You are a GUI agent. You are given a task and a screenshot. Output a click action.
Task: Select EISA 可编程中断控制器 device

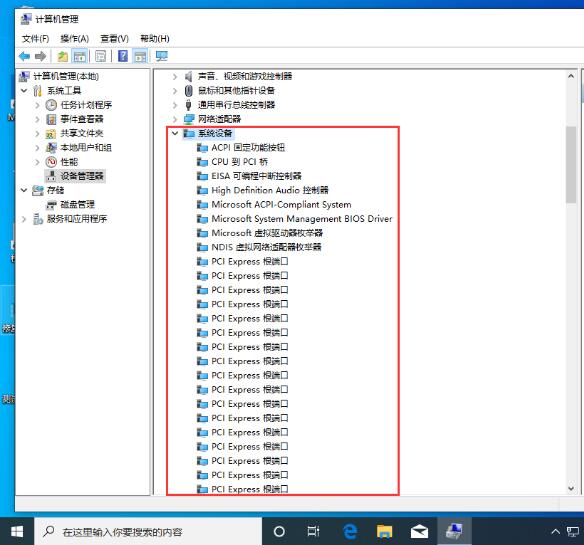(x=257, y=176)
